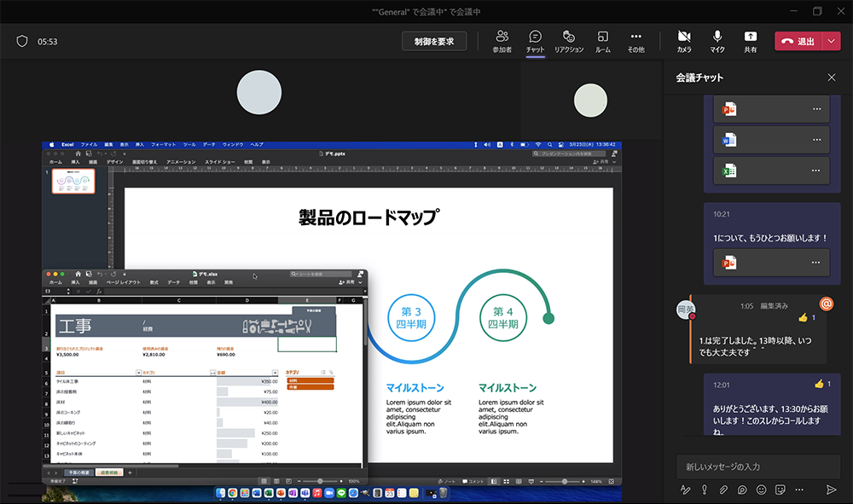Click the 共有 share screen icon
Viewport: 853px width, 504px height.
click(x=750, y=41)
